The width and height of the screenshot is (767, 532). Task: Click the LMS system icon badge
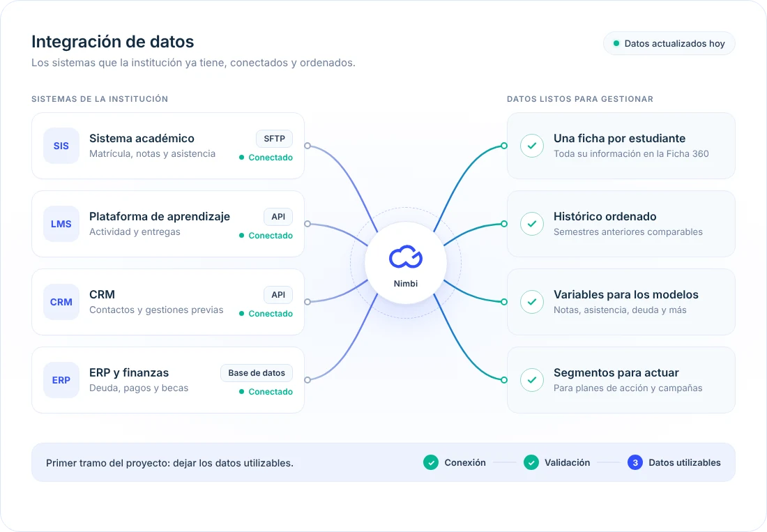tap(61, 224)
